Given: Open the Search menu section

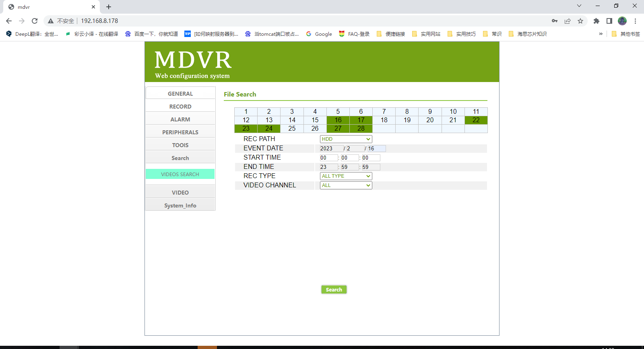Looking at the screenshot, I should coord(180,158).
